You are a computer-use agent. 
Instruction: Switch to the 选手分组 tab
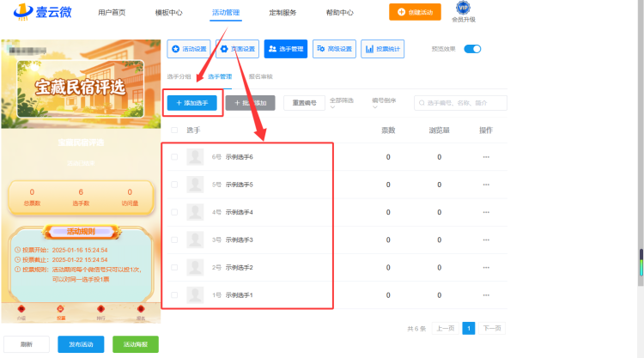point(179,76)
